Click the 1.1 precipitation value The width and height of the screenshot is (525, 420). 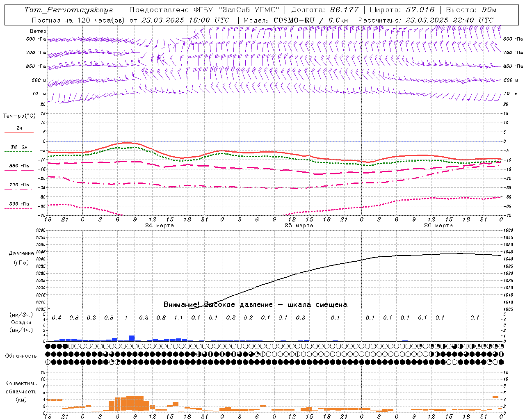(178, 318)
